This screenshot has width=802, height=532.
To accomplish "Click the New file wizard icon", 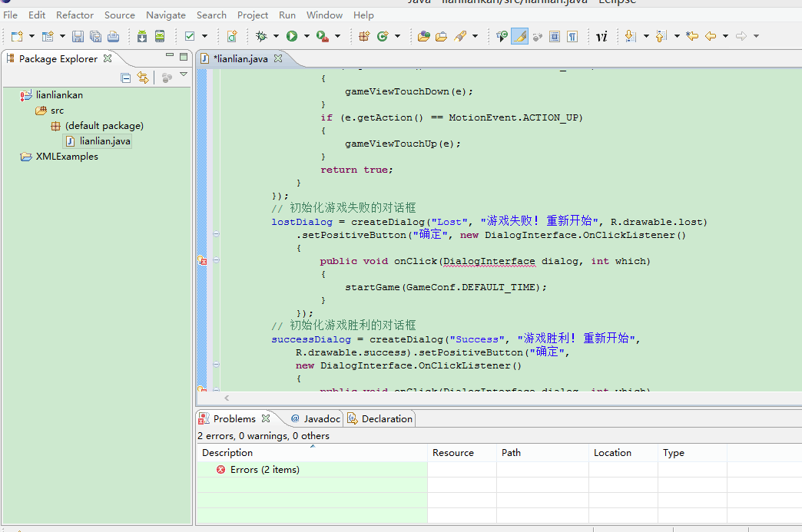I will click(17, 36).
